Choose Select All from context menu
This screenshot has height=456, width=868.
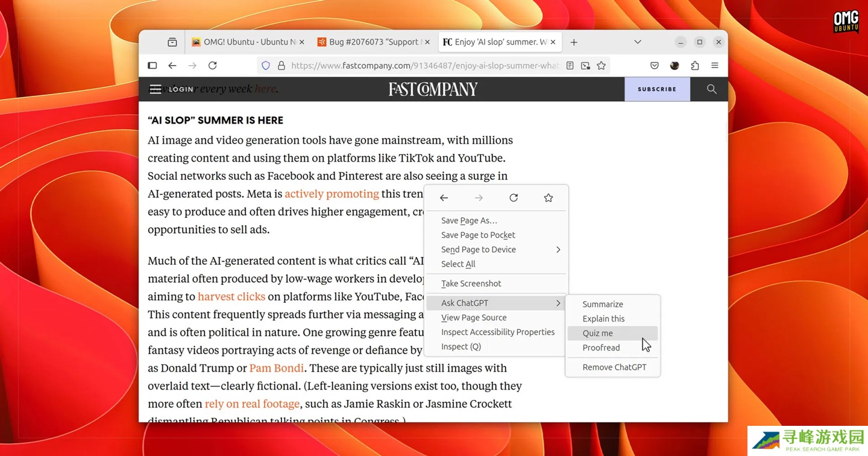496,264
